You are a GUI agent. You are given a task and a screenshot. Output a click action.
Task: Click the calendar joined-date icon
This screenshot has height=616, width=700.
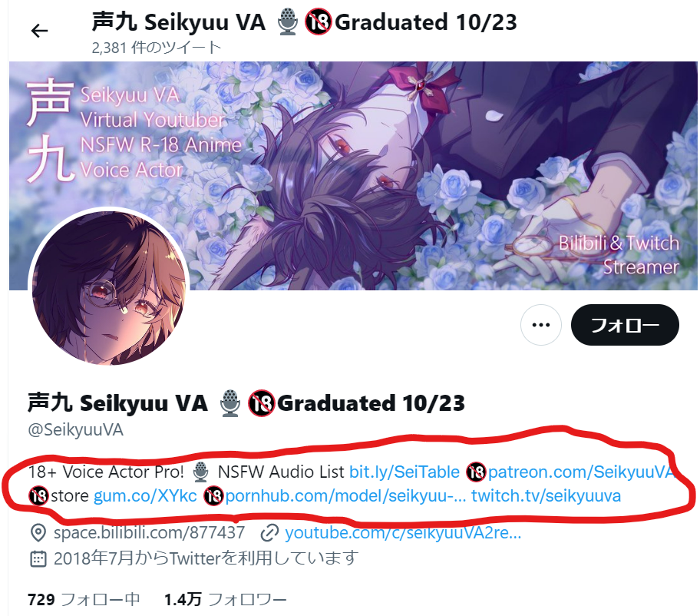pos(38,558)
